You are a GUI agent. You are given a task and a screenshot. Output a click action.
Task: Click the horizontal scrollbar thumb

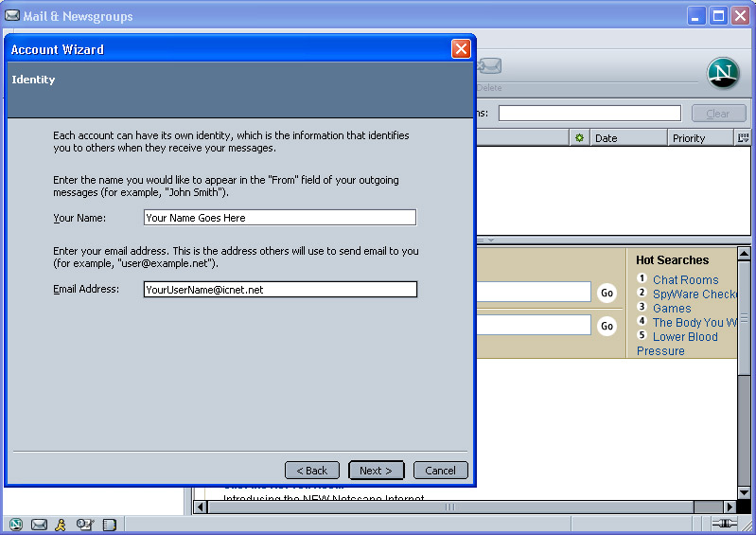[x=450, y=507]
